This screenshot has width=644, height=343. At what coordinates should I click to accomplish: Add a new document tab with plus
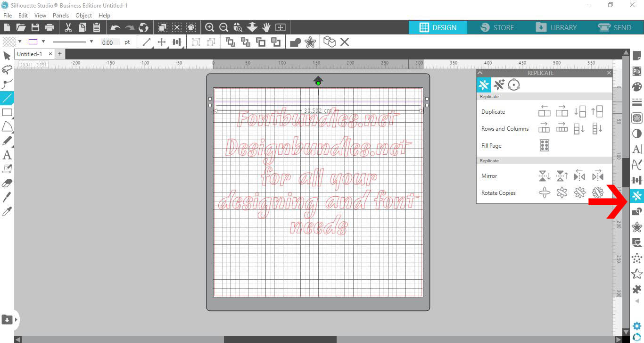coord(60,54)
